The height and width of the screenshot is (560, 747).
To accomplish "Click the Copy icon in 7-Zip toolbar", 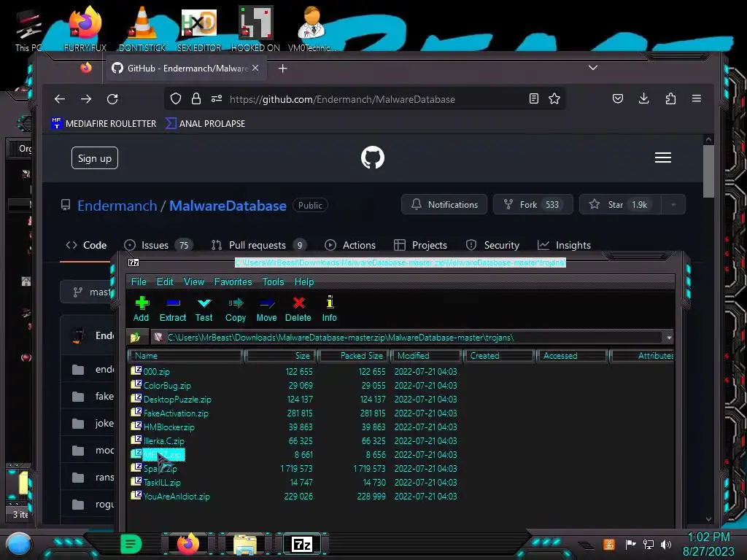I will 236,303.
